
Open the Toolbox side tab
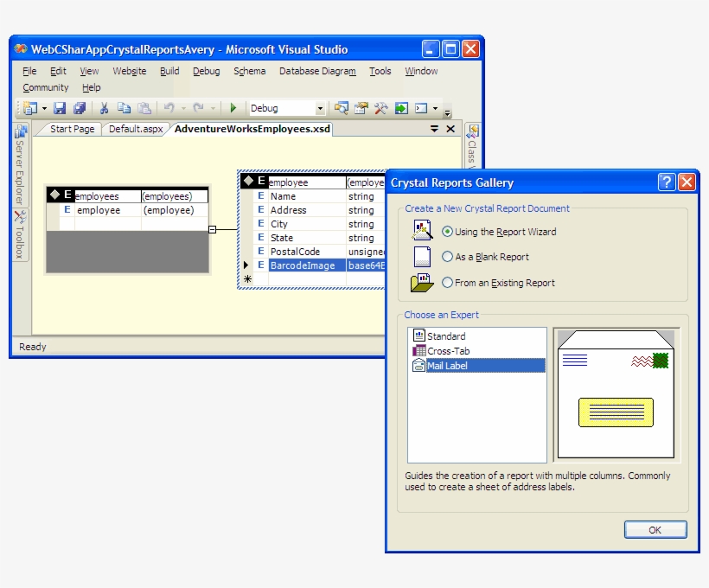coord(21,235)
